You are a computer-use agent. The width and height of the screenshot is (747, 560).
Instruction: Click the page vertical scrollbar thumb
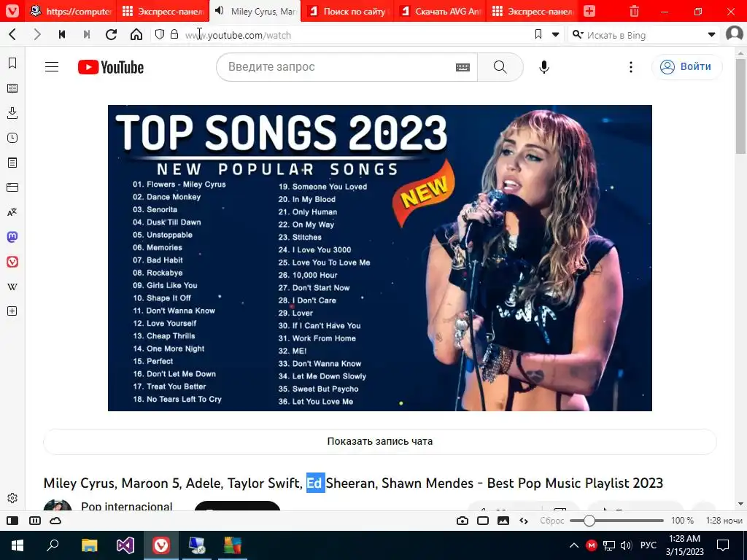(x=740, y=106)
